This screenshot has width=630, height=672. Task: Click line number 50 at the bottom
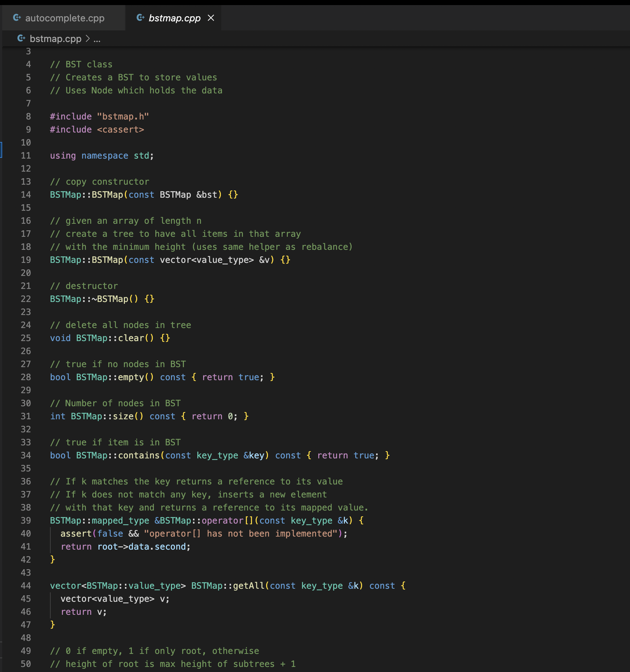(x=26, y=664)
